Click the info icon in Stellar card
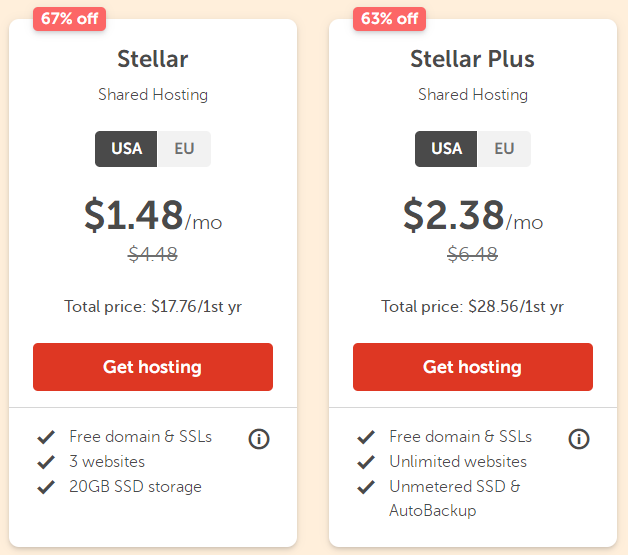628x555 pixels. pyautogui.click(x=259, y=438)
